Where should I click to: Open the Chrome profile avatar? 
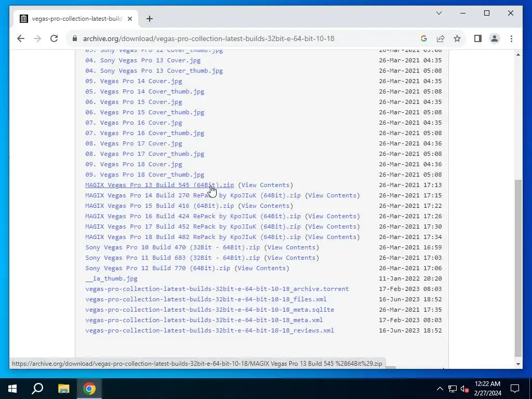pos(495,38)
